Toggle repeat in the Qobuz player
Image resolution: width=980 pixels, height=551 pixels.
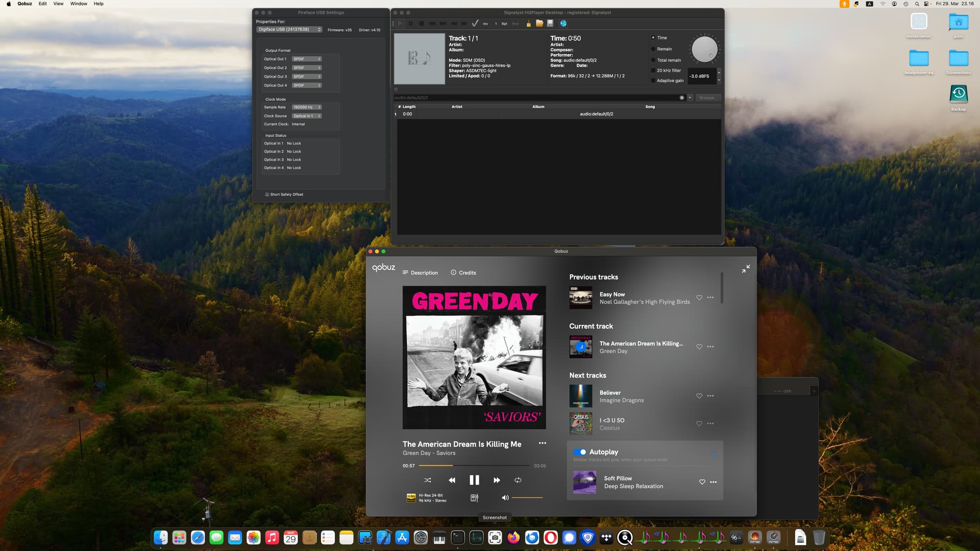518,480
